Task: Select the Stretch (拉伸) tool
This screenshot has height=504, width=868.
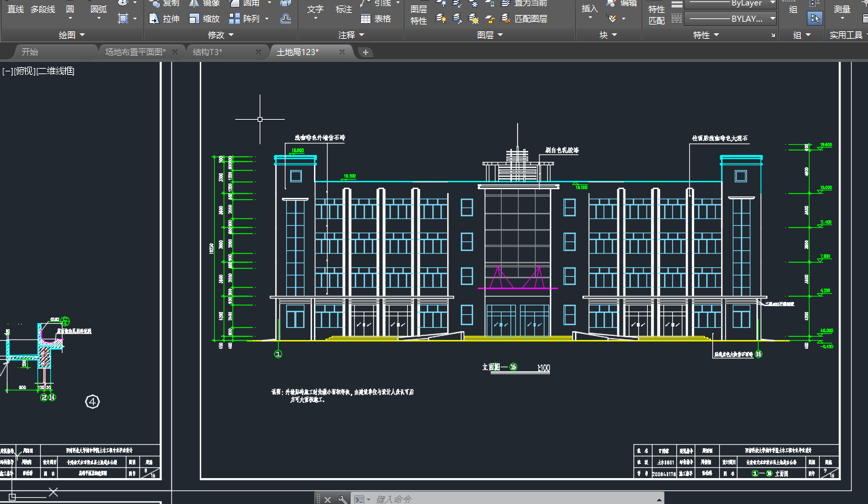Action: point(164,19)
